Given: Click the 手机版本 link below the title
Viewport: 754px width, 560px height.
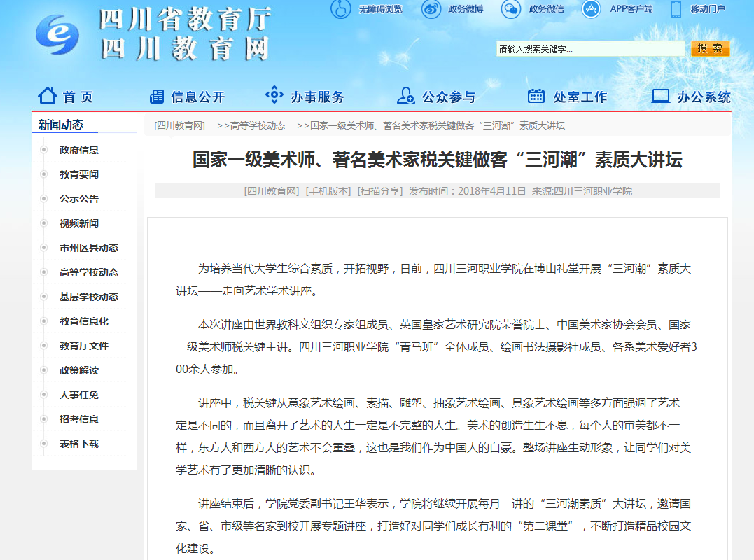Looking at the screenshot, I should pos(328,191).
